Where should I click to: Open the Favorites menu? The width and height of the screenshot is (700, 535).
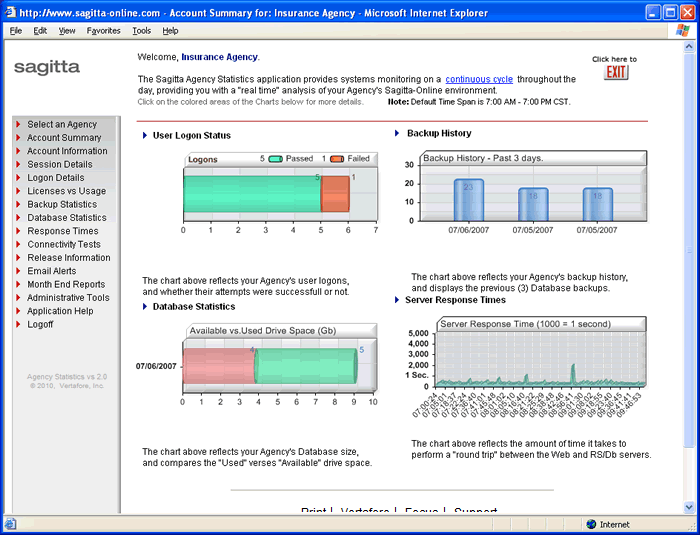click(x=103, y=31)
